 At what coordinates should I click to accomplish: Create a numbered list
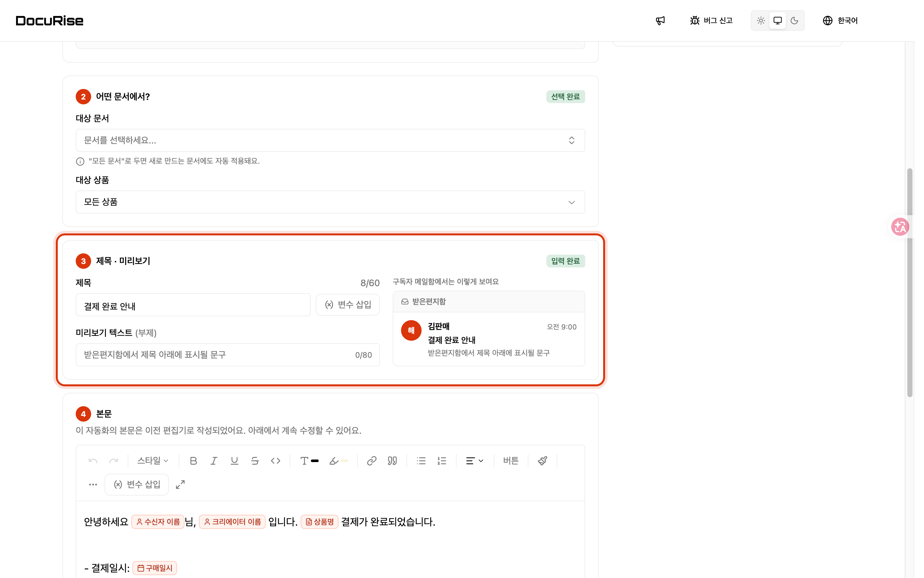coord(442,461)
